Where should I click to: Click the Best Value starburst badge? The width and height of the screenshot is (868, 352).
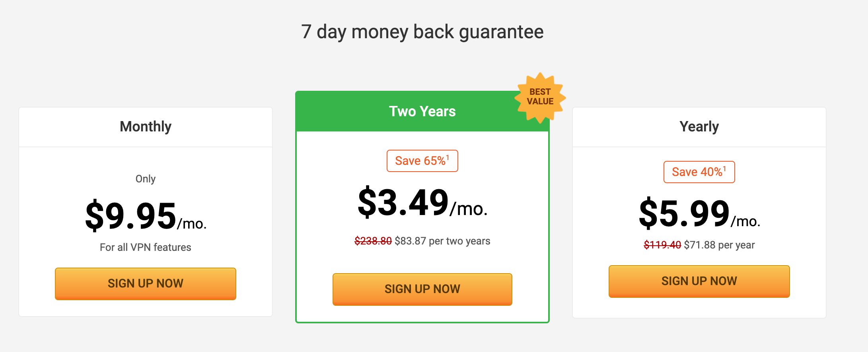tap(540, 97)
